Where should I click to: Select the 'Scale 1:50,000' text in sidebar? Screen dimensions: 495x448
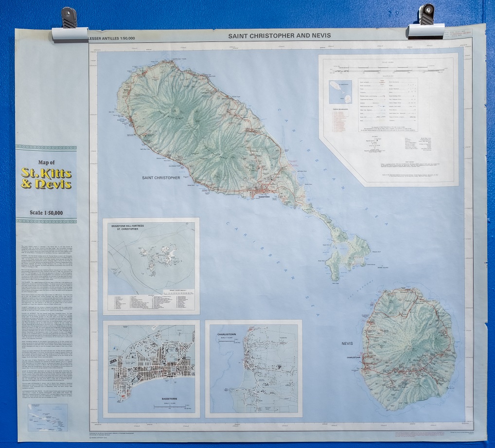[x=46, y=212]
